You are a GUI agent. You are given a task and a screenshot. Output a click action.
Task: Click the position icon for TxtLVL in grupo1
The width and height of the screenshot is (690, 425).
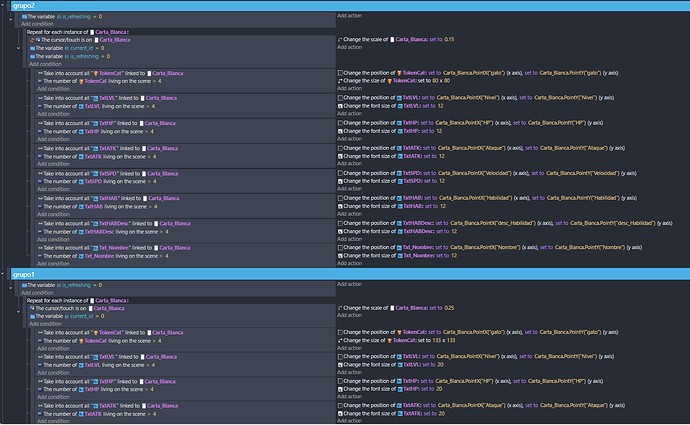click(x=341, y=356)
